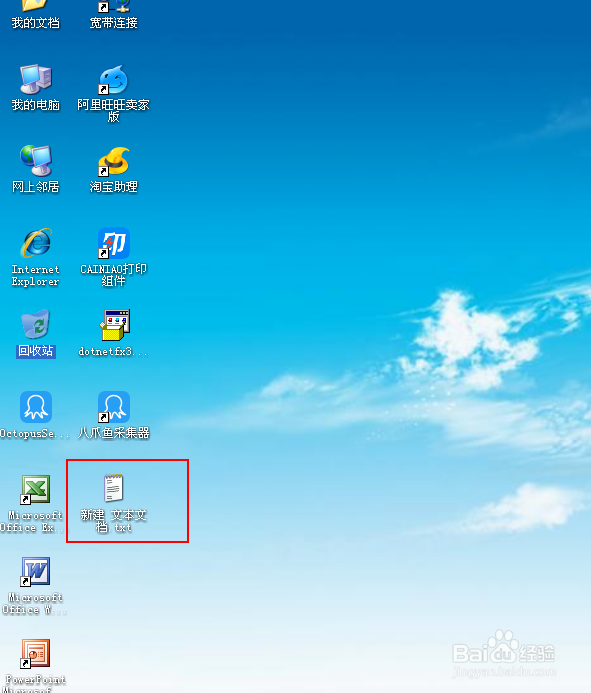Screen dimensions: 591x693
Task: Click the 我的电脑 computer icon
Action: click(36, 79)
